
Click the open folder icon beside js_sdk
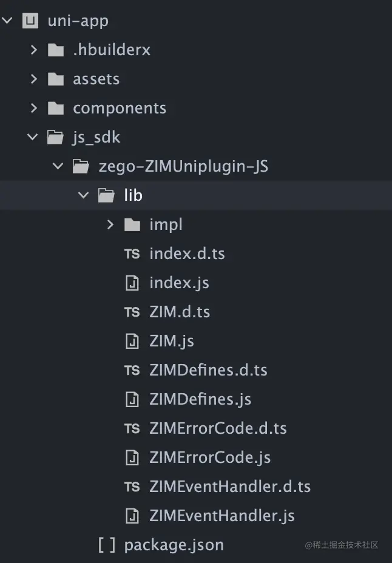[x=55, y=137]
